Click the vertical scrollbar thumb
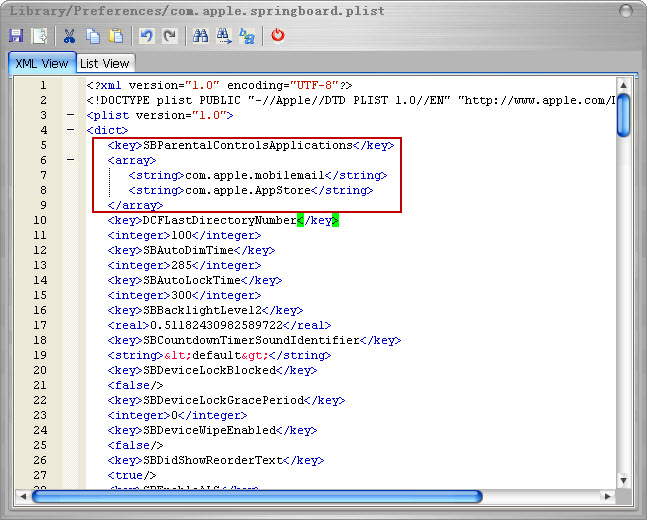 tap(623, 115)
